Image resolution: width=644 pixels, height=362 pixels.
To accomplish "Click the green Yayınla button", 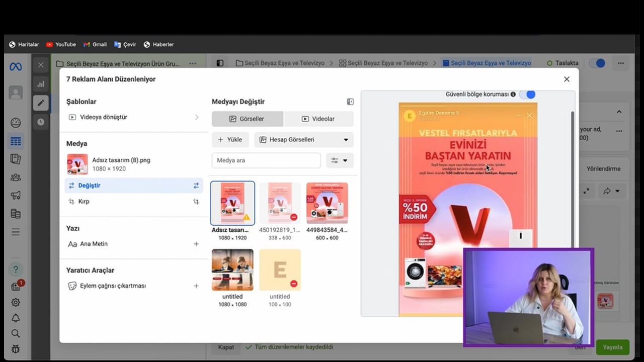I will [x=612, y=347].
